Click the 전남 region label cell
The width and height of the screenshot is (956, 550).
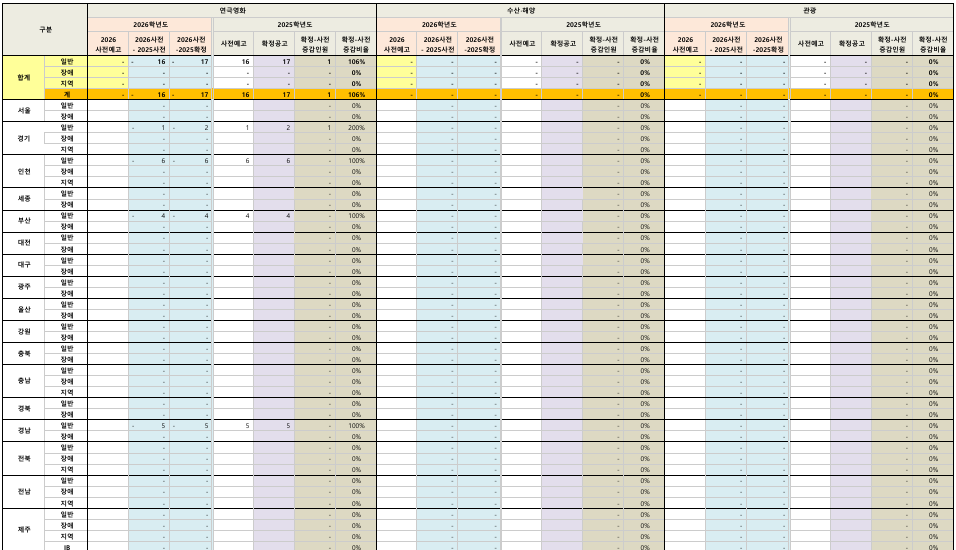tap(24, 491)
